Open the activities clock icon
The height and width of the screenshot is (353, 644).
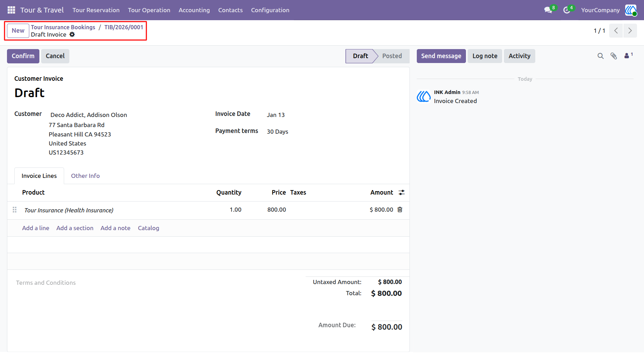tap(567, 10)
